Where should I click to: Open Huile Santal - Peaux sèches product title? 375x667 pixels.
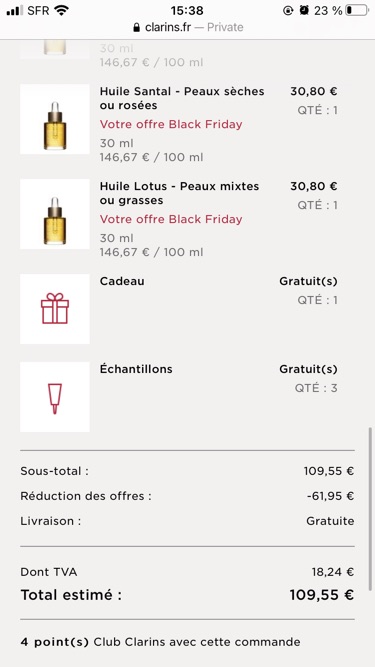tap(182, 98)
